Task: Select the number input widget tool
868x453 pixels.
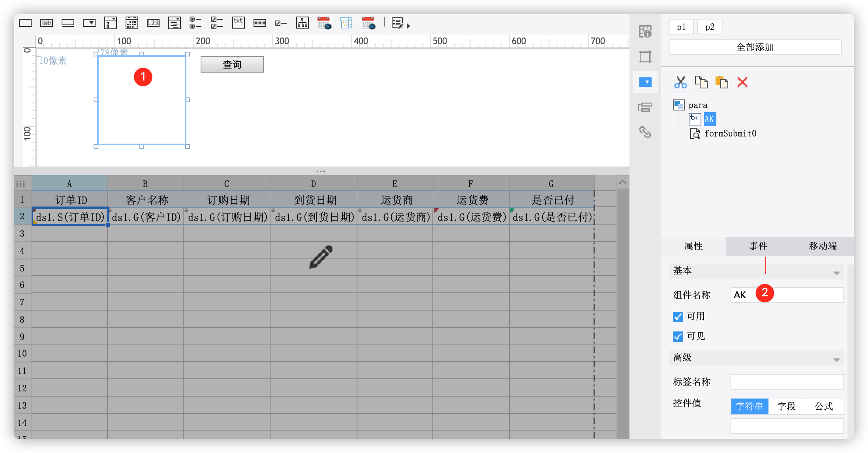Action: coord(153,23)
